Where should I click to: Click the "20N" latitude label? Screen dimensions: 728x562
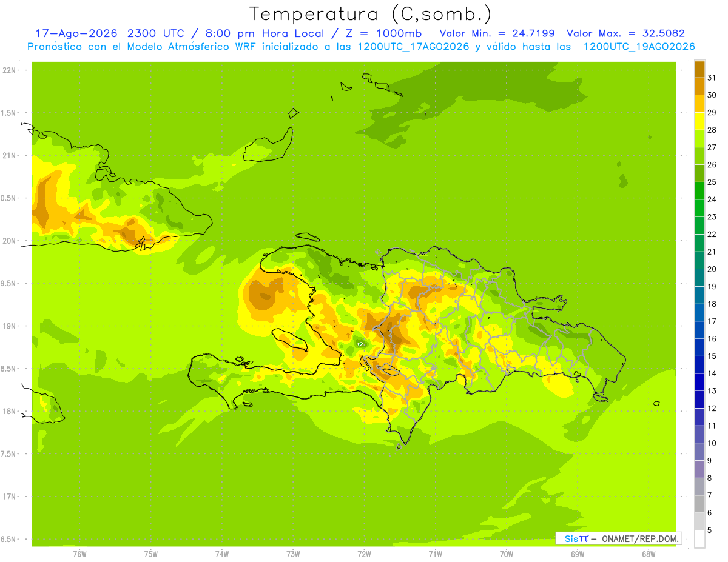coord(8,241)
